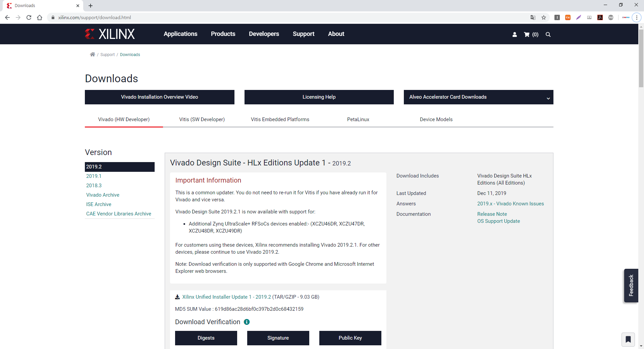Switch to Vitis Embedded Platforms tab
The height and width of the screenshot is (349, 644).
pos(280,119)
